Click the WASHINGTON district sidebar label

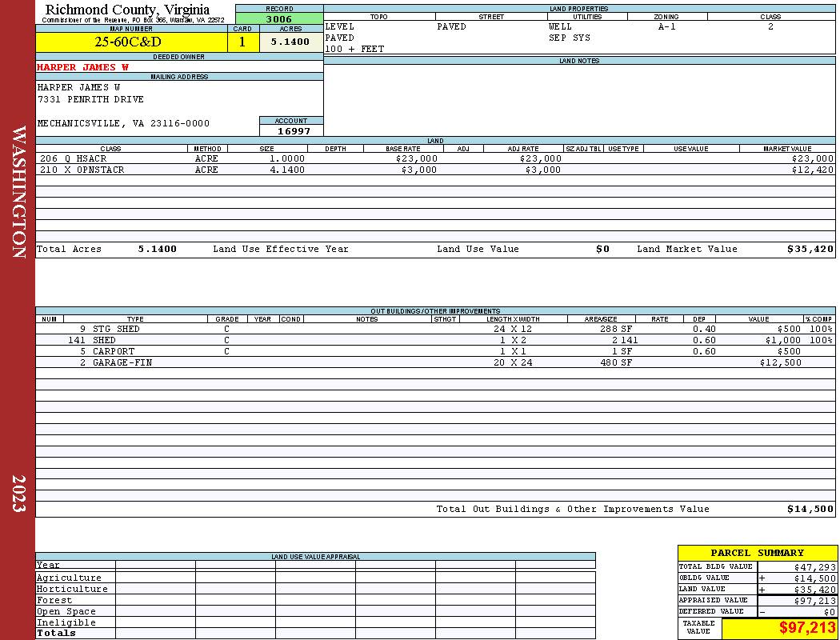point(18,192)
